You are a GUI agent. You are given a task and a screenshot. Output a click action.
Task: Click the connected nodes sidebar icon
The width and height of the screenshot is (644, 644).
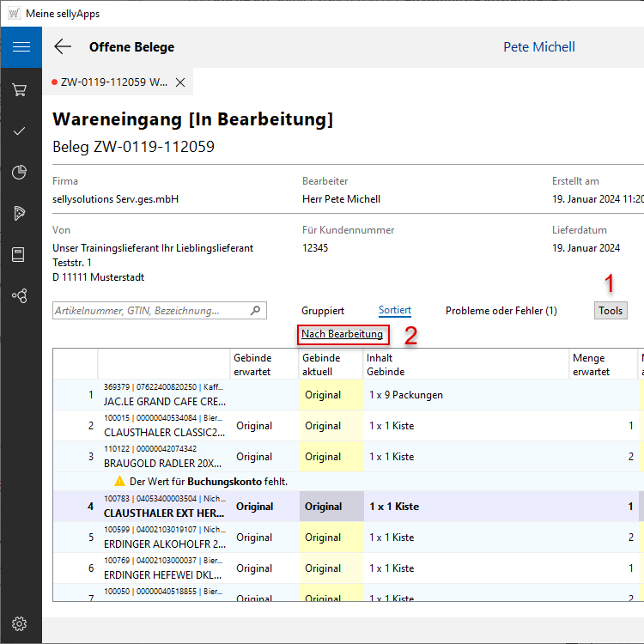(x=20, y=295)
